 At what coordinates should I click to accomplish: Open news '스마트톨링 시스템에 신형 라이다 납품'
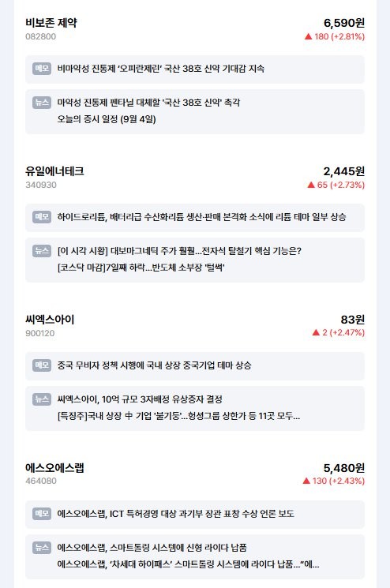pos(152,548)
